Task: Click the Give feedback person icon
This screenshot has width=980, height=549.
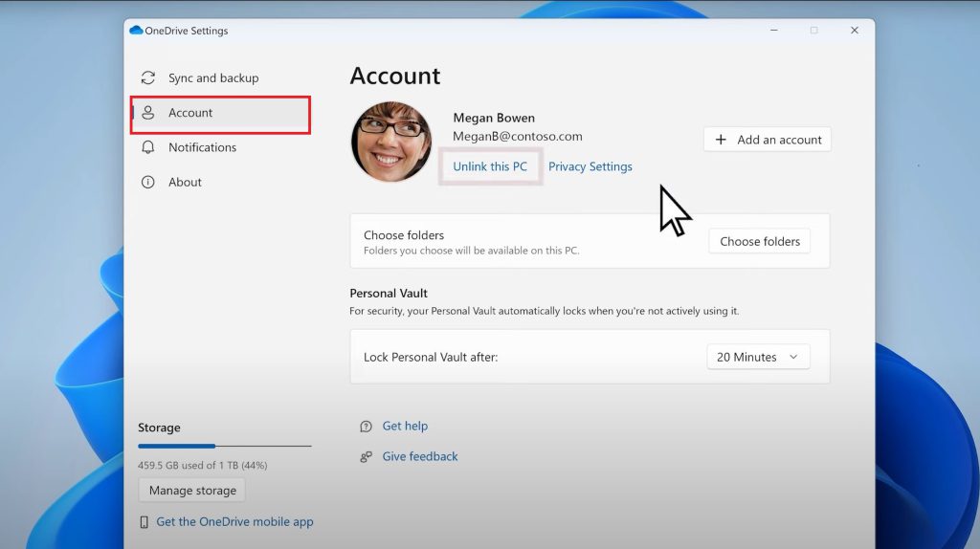Action: (366, 457)
